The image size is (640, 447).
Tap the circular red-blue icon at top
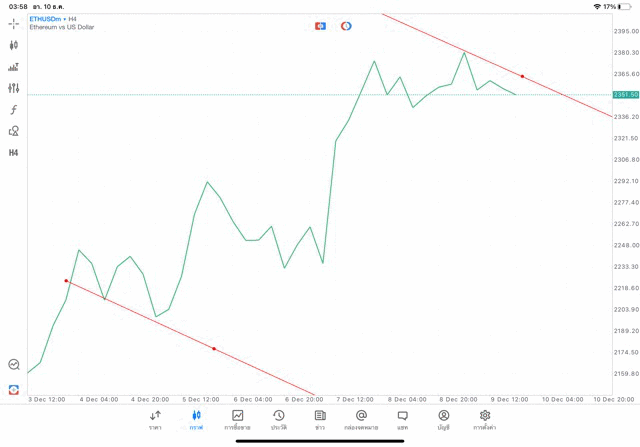click(x=346, y=26)
